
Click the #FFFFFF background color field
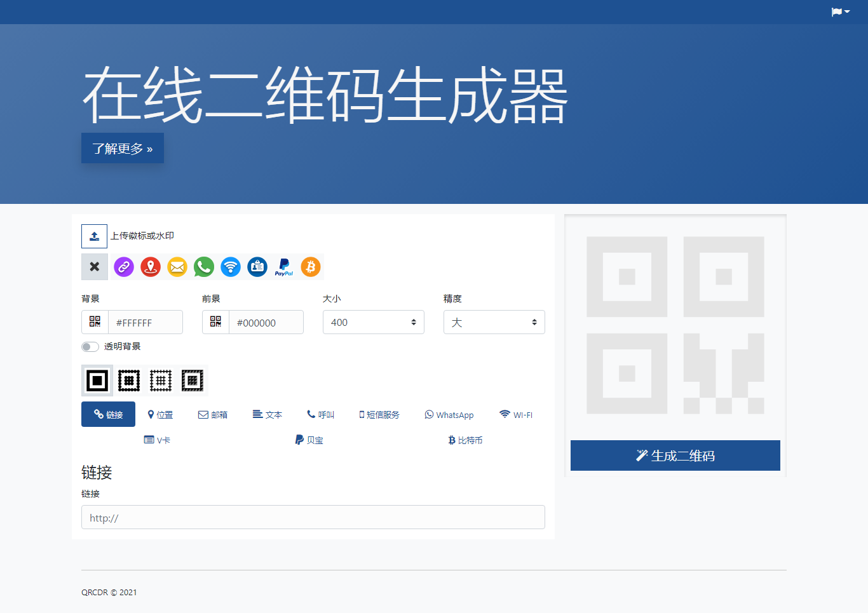(146, 322)
